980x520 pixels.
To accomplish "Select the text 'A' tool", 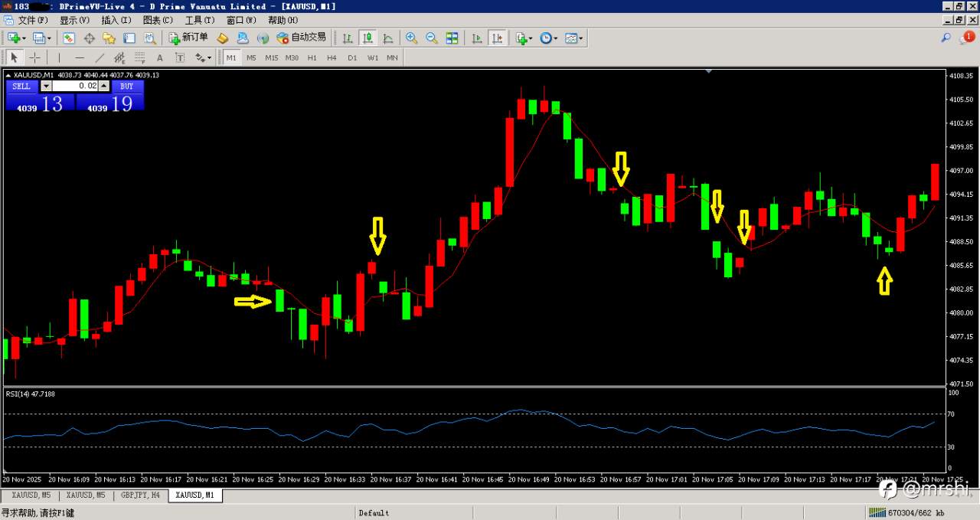I will (160, 57).
